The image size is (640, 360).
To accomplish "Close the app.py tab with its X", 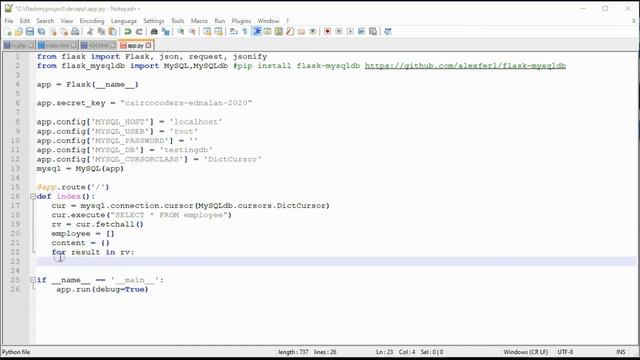I will 149,45.
